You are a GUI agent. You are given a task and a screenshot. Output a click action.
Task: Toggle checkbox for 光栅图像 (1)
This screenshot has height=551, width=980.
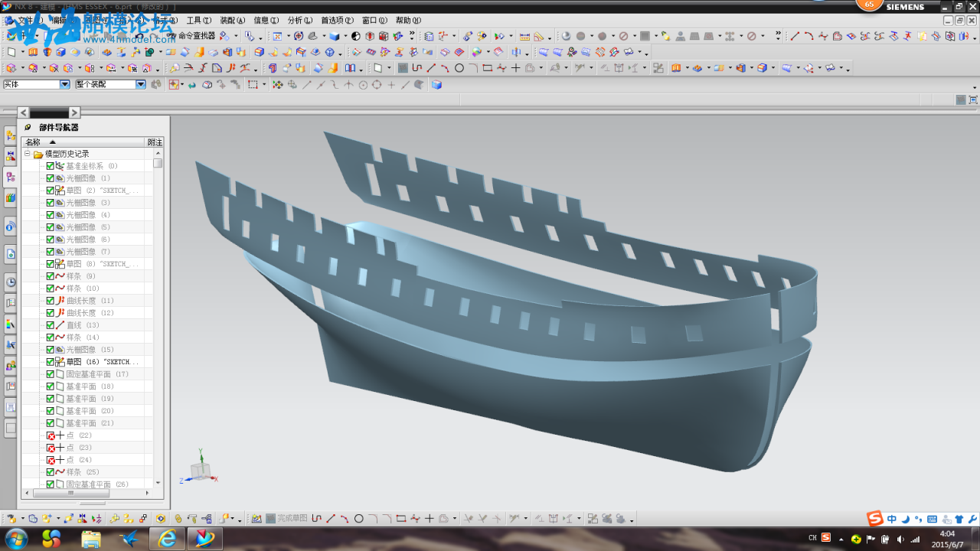tap(51, 178)
